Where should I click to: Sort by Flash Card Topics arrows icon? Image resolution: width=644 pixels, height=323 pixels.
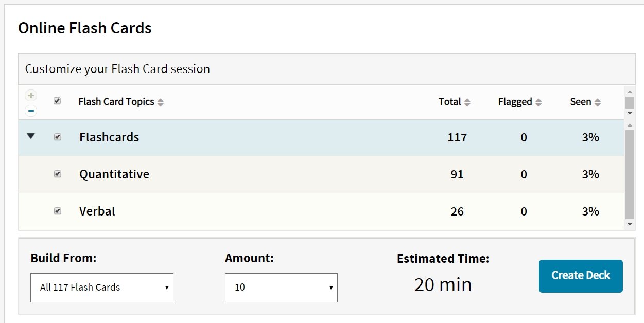pyautogui.click(x=161, y=102)
